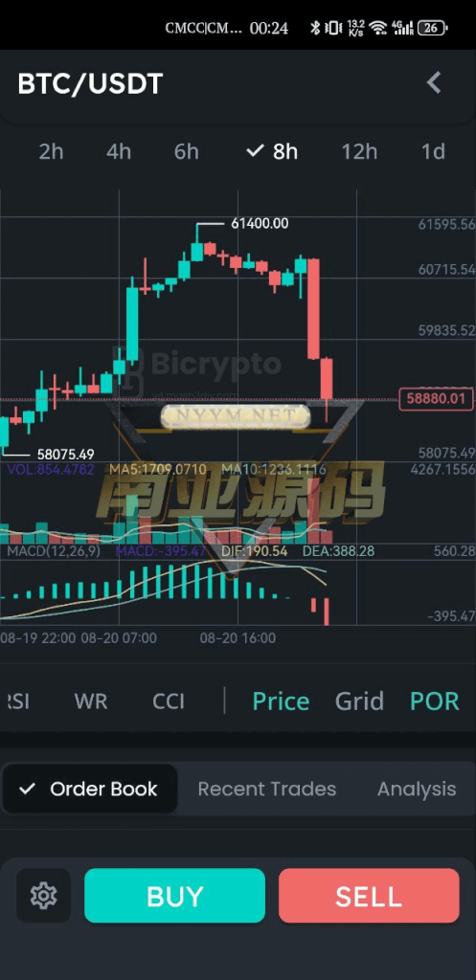This screenshot has width=476, height=980.
Task: Tap the Wi-Fi icon in the status bar
Action: 377,28
